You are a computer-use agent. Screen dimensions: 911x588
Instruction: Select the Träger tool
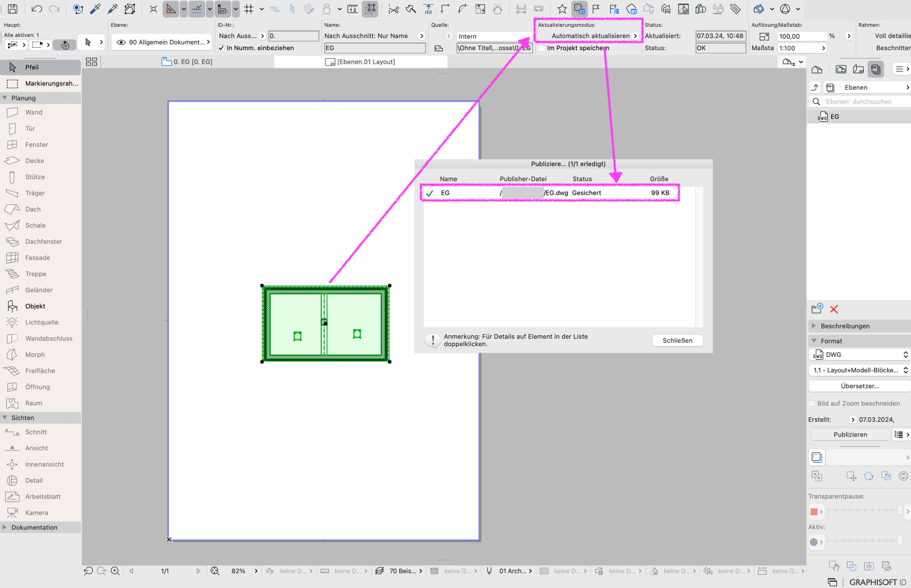click(35, 193)
